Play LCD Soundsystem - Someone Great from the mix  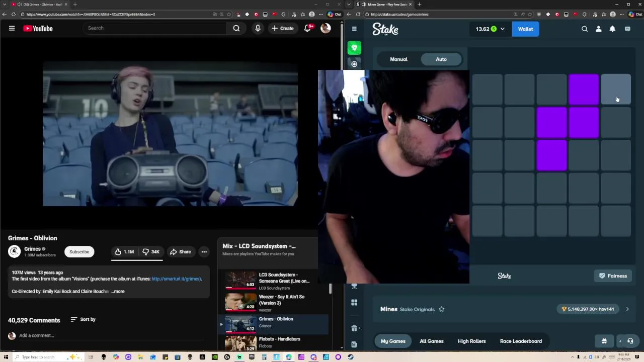[x=274, y=281]
